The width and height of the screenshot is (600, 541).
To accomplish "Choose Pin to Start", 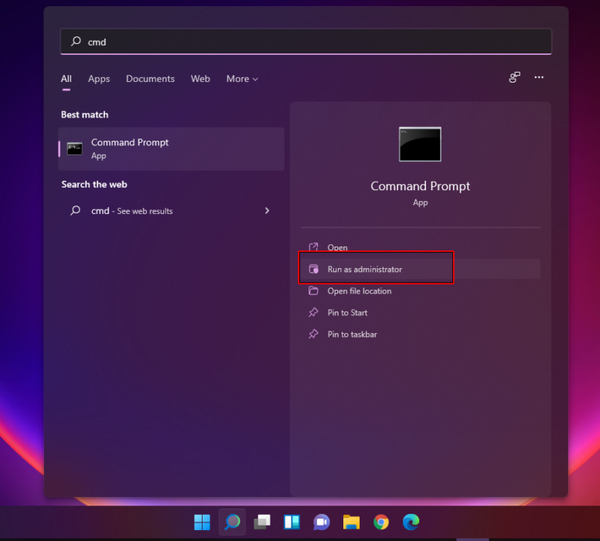I will (420, 313).
